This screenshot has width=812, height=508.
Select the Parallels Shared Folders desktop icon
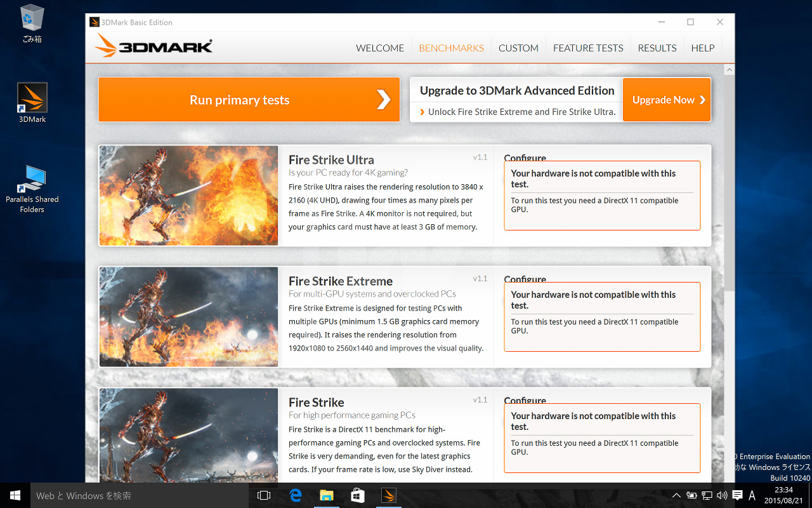(32, 189)
